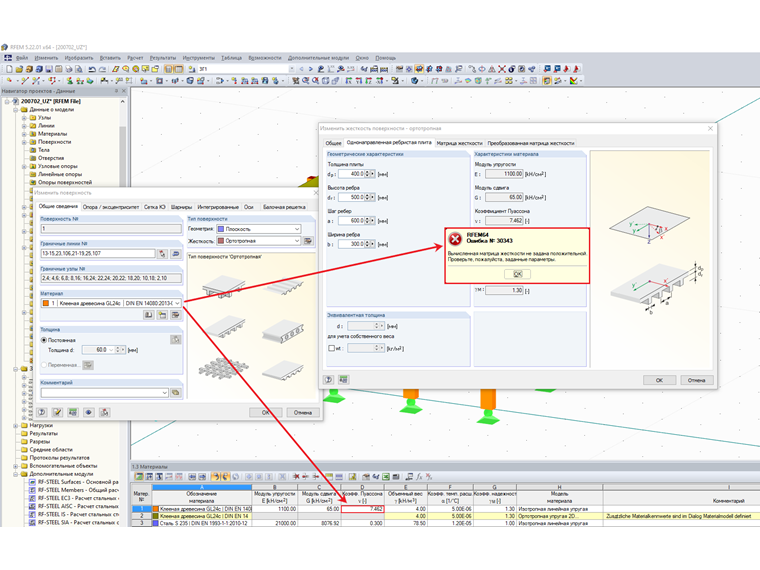Viewport: 760px width, 570px height.
Task: Click the Undo toolbar icon
Action: click(x=92, y=69)
